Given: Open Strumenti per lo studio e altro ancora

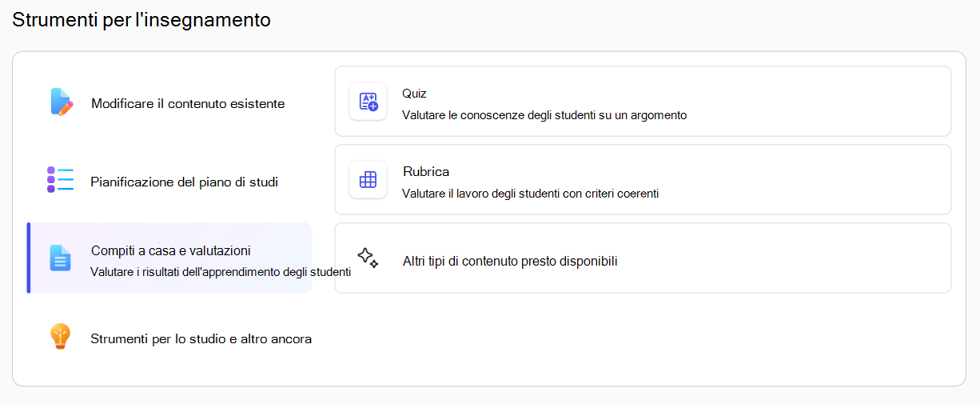Looking at the screenshot, I should pyautogui.click(x=169, y=338).
